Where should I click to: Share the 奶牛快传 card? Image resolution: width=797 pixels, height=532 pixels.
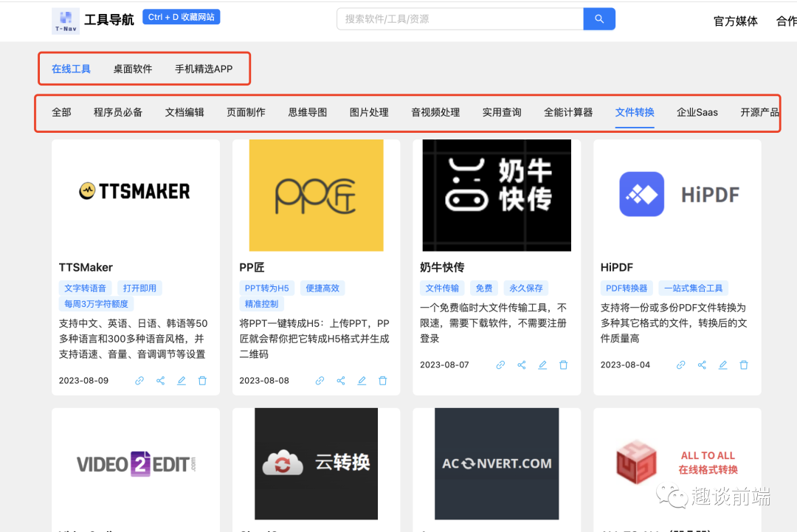(x=522, y=365)
